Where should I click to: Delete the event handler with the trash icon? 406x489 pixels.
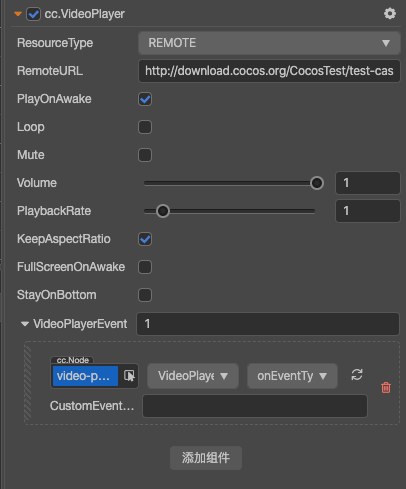386,387
